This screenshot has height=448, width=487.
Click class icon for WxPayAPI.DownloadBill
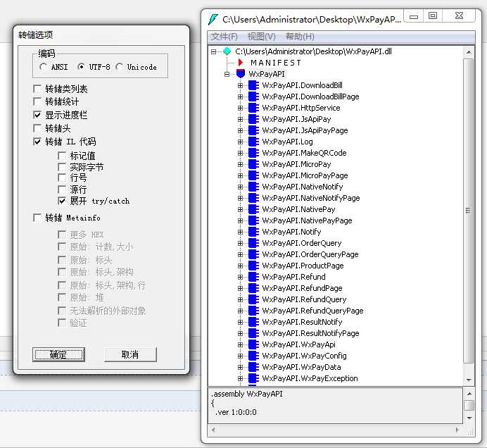coord(253,85)
